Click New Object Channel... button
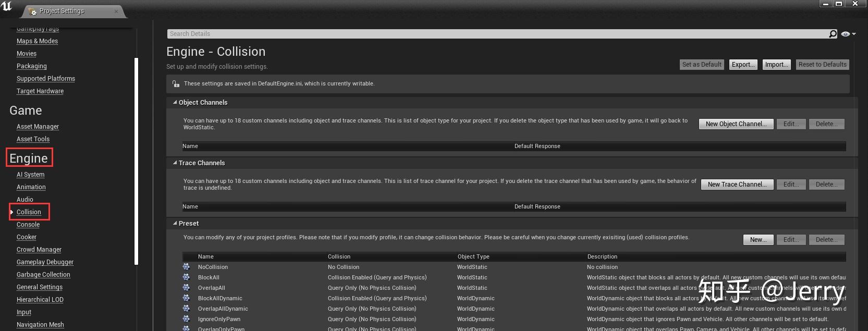Viewport: 868px width, 331px height. [x=736, y=124]
